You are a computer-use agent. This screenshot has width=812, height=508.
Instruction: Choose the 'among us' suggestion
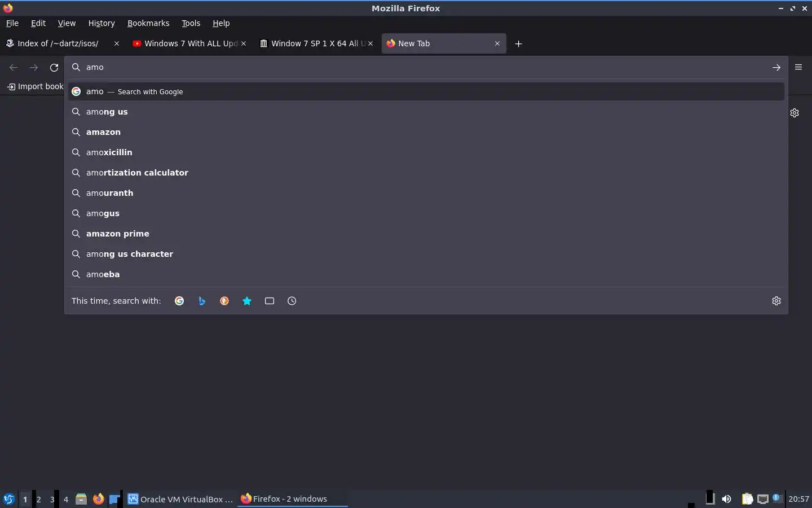pyautogui.click(x=426, y=112)
